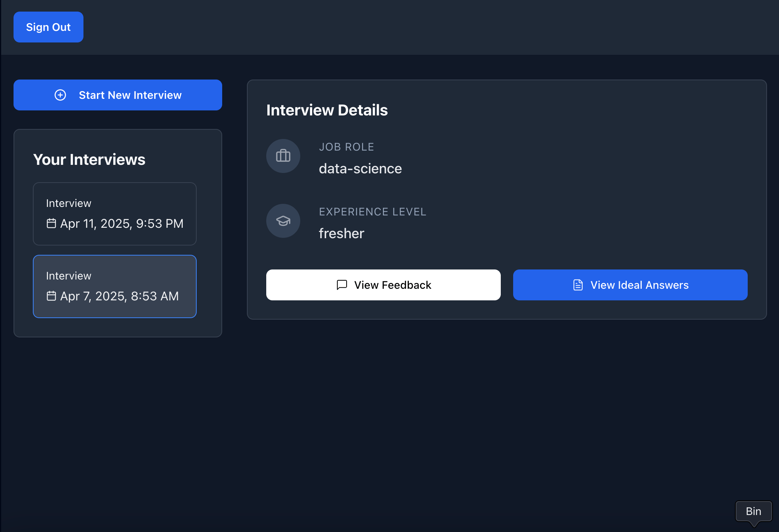Sign out of the account
The image size is (779, 532).
[48, 27]
